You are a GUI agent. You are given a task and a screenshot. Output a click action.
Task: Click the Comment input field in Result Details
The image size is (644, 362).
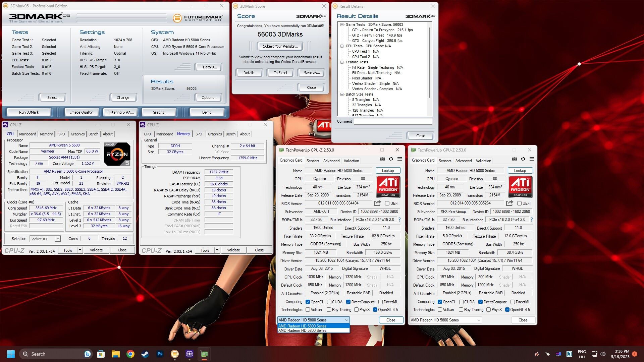[393, 122]
